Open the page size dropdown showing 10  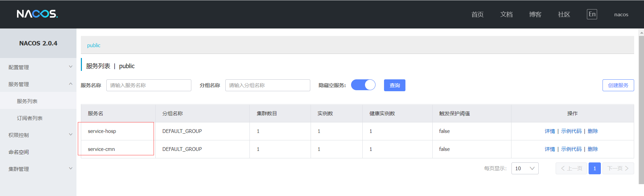525,169
